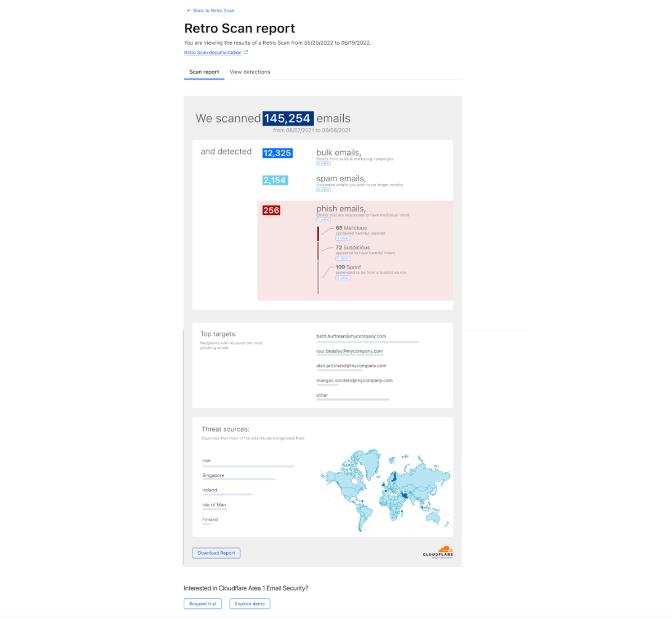Select the Scan report tab
672x619 pixels.
(204, 72)
